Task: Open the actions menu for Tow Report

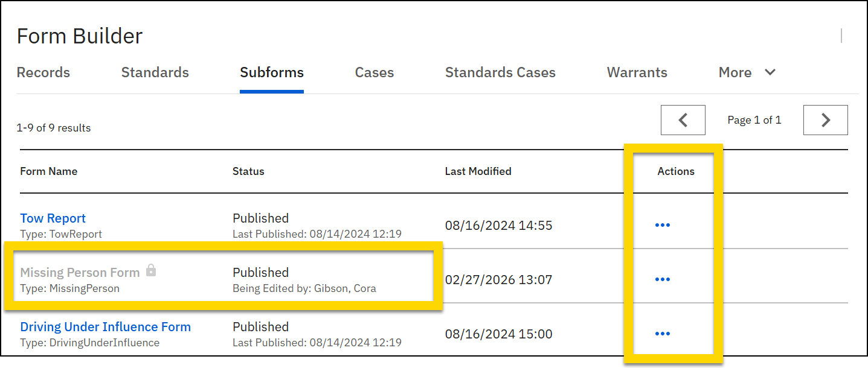Action: [x=663, y=224]
